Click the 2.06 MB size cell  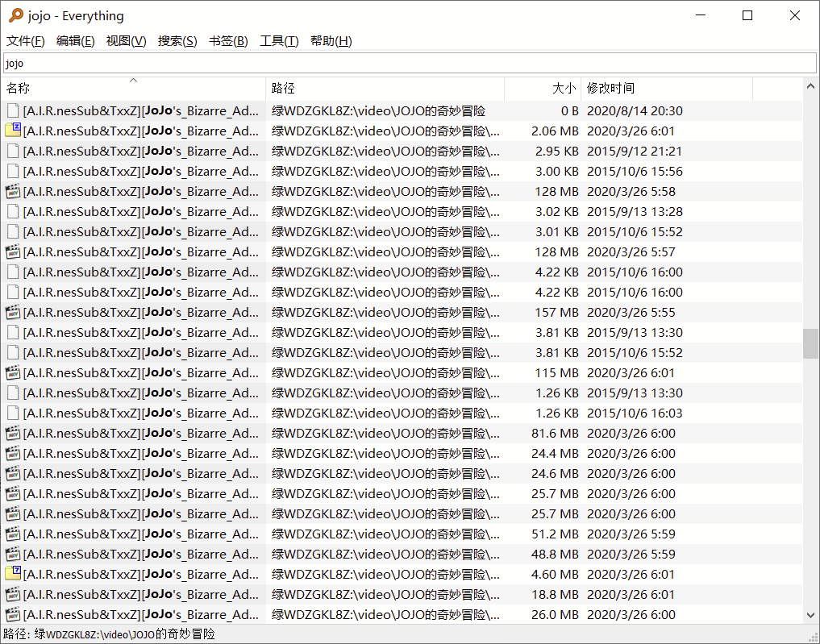tap(555, 131)
